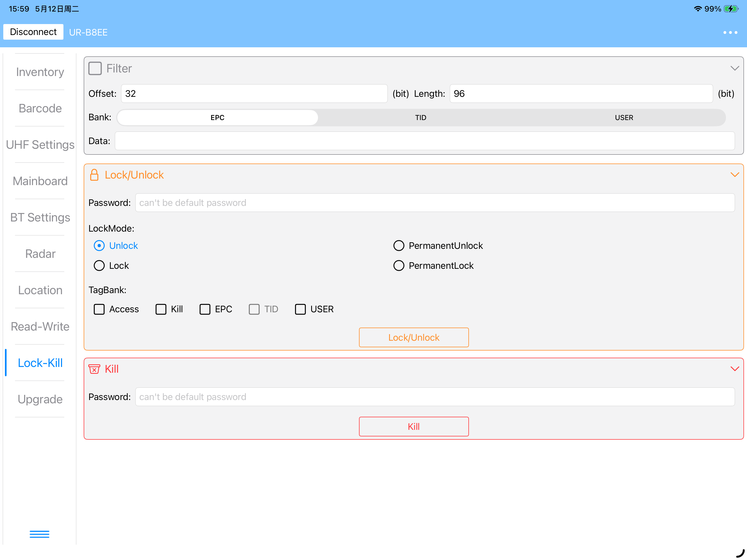
Task: Check the Kill tag bank checkbox
Action: point(161,309)
